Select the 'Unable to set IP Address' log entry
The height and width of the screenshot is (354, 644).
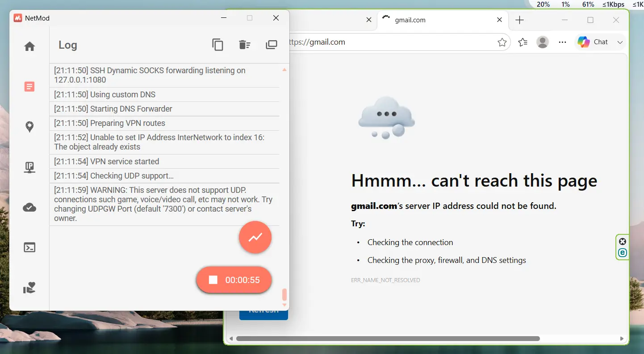(164, 142)
